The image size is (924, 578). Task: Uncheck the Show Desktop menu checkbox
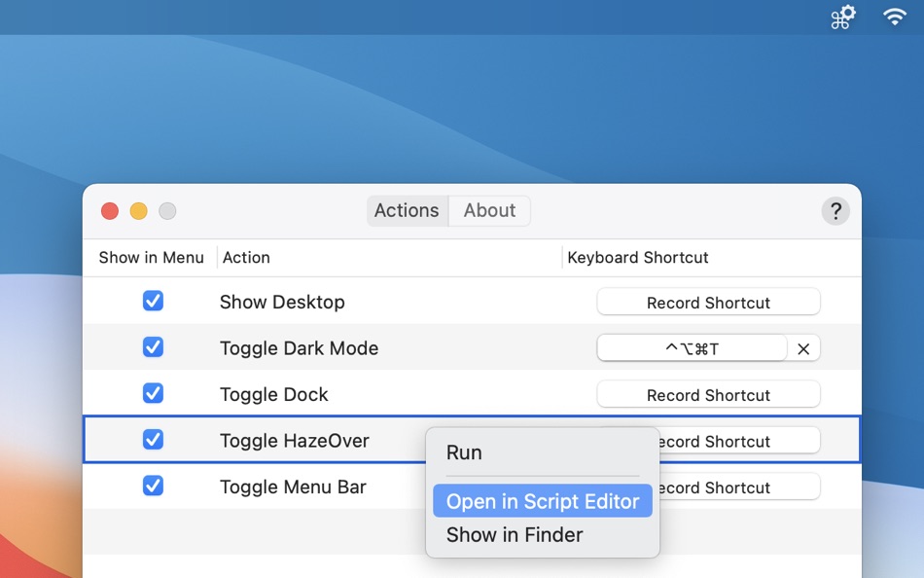tap(153, 302)
